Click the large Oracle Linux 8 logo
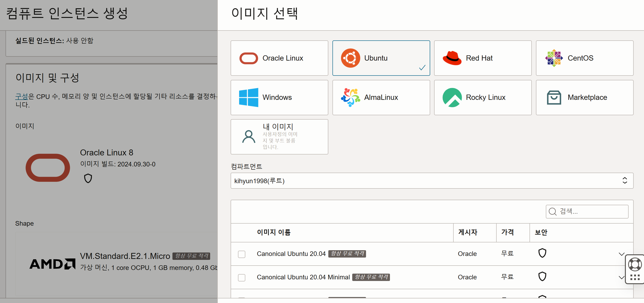 point(48,168)
